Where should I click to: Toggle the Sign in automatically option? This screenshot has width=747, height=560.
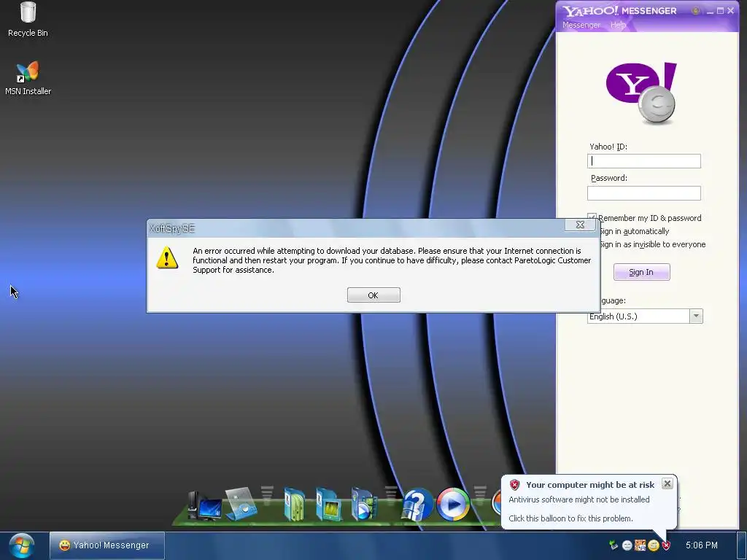pos(634,231)
